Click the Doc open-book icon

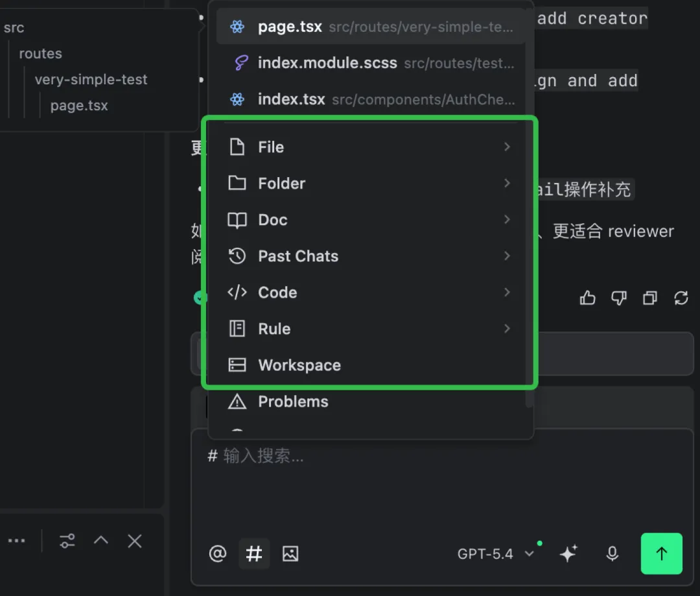(237, 220)
